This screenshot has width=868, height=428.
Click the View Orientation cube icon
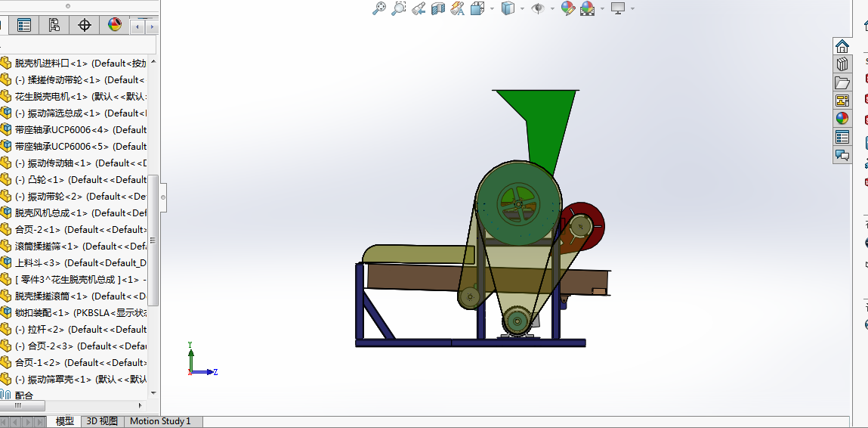(477, 8)
